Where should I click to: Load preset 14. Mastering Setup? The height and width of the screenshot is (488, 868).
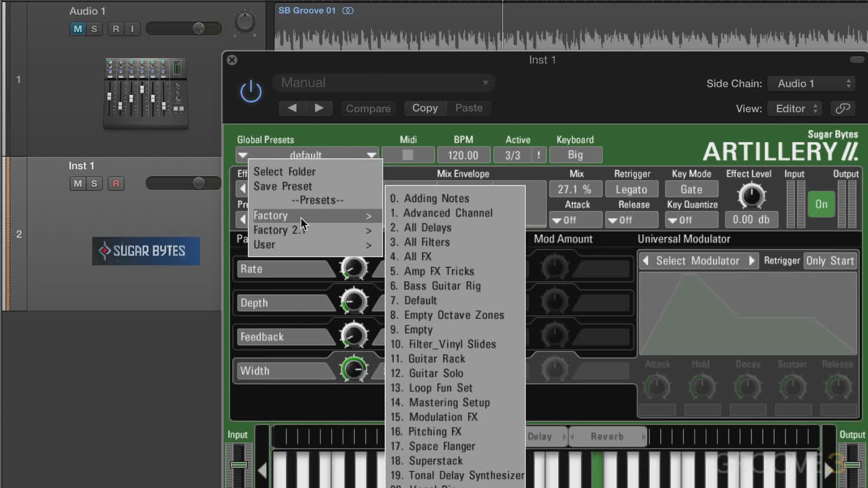tap(455, 402)
